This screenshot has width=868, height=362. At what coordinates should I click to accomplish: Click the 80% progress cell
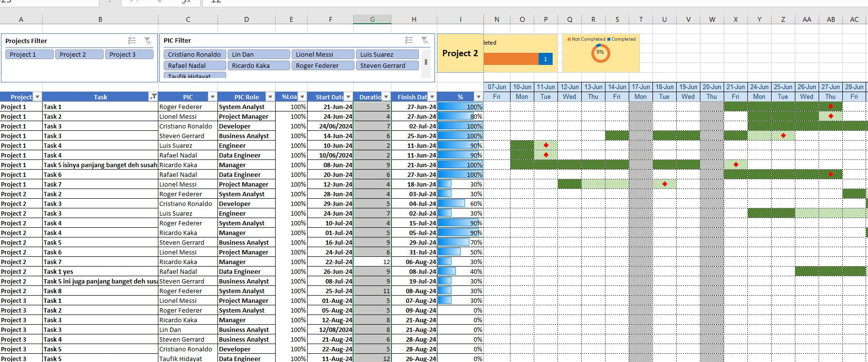pos(460,116)
